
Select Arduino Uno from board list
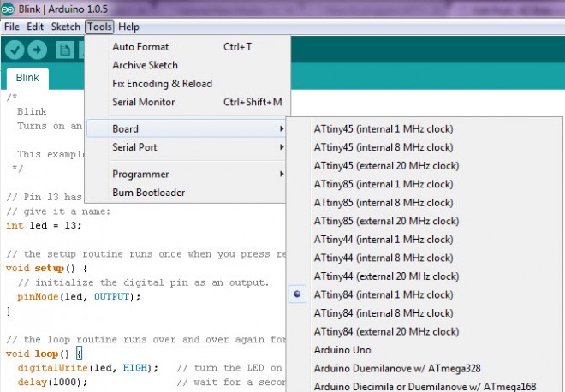342,350
